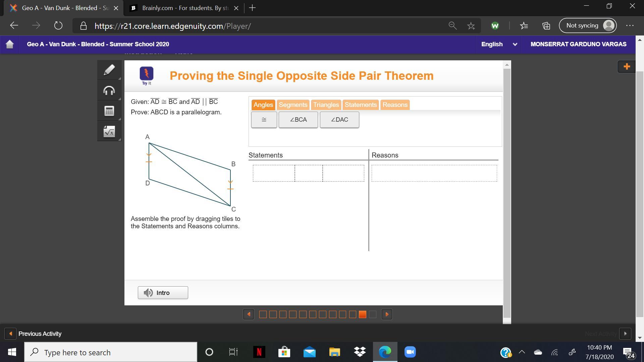
Task: Show hidden system tray icons
Action: pos(522,352)
